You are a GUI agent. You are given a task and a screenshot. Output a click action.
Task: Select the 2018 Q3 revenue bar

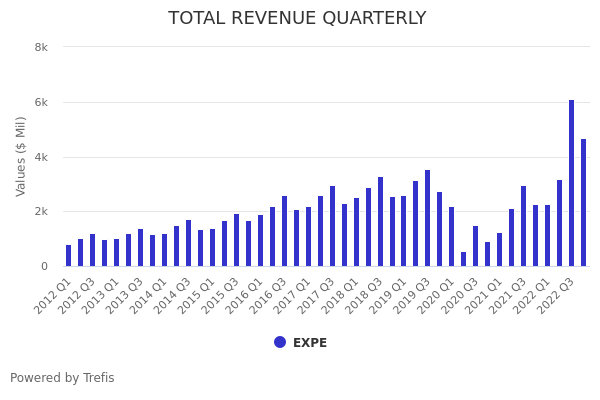[380, 222]
